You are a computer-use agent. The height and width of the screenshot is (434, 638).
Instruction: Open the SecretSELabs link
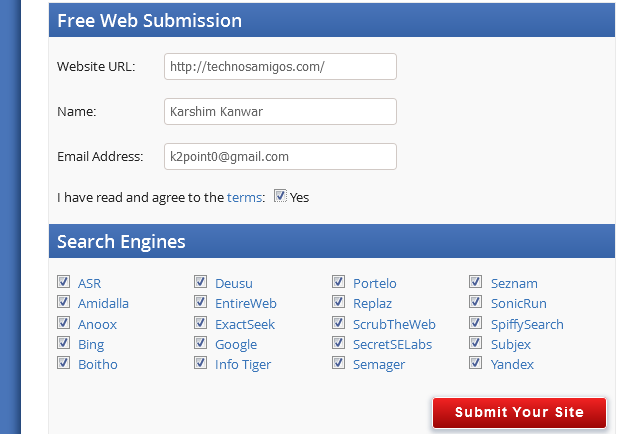click(392, 344)
